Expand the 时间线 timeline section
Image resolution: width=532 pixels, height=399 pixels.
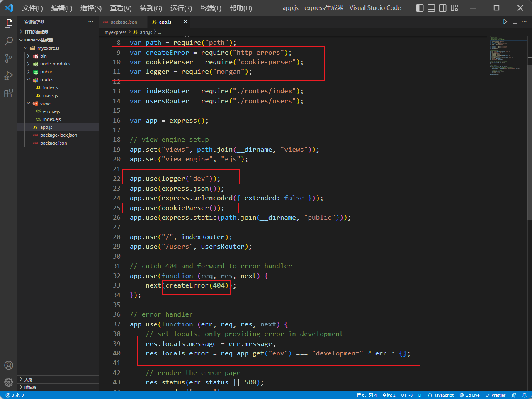point(58,387)
